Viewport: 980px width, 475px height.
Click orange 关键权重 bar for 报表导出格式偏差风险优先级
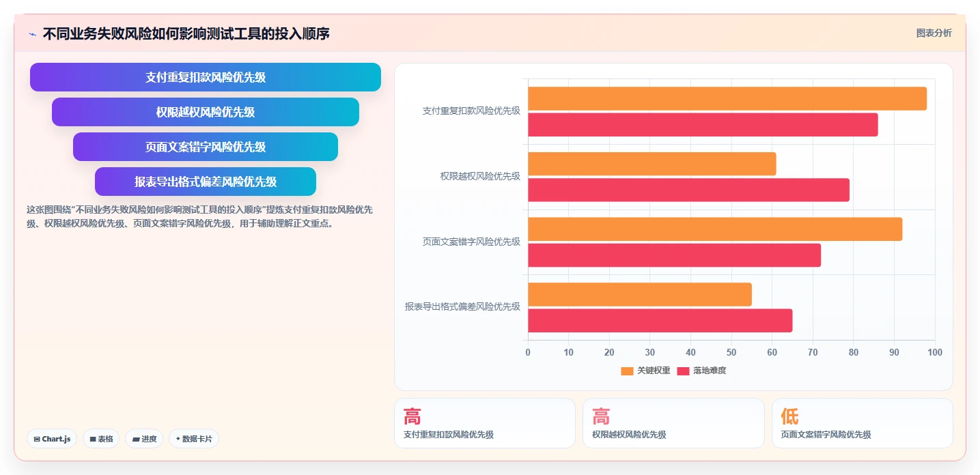pyautogui.click(x=640, y=294)
